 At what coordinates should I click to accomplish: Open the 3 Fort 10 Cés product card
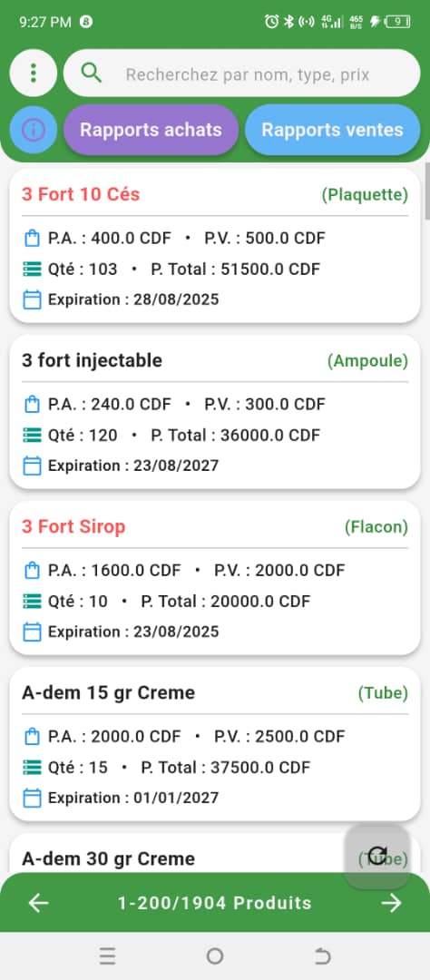click(215, 245)
